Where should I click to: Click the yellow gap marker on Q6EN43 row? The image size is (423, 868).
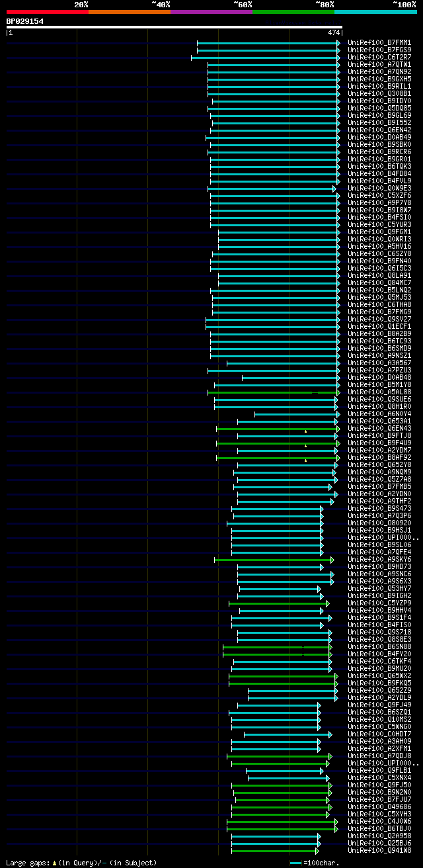click(305, 431)
